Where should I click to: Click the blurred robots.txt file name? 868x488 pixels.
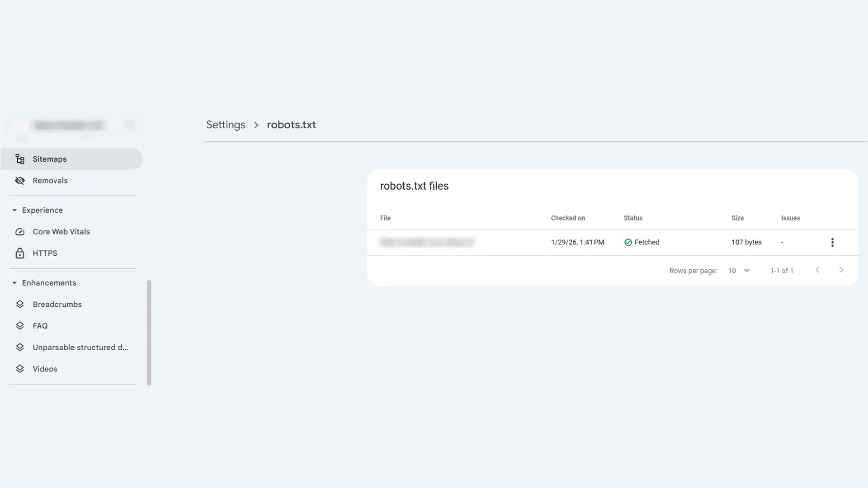click(427, 242)
